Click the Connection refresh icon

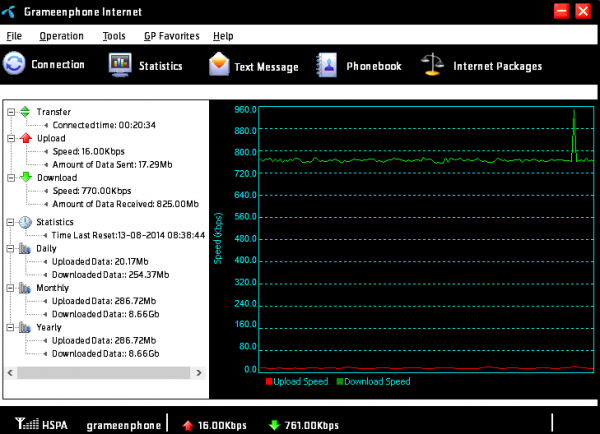[x=14, y=64]
